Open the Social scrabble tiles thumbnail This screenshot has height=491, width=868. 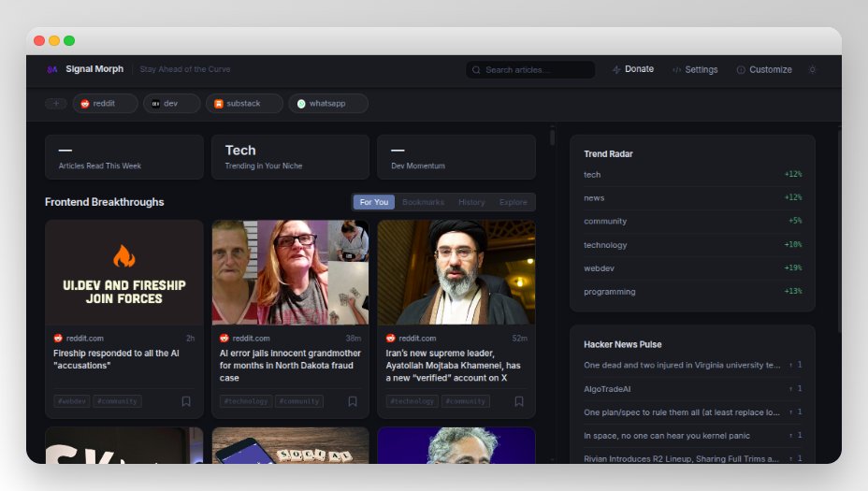290,445
